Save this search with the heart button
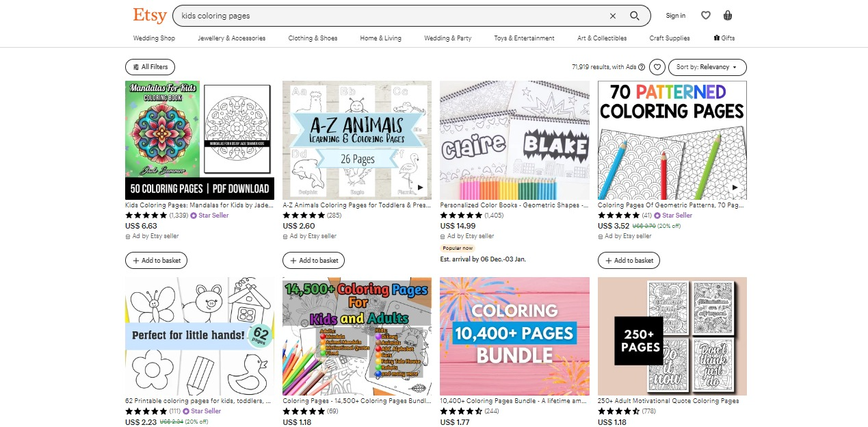Image resolution: width=868 pixels, height=427 pixels. (x=657, y=67)
